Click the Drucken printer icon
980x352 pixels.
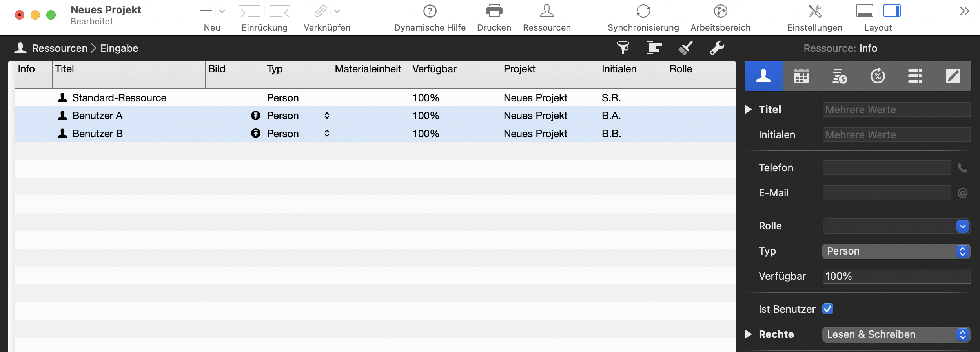(494, 11)
